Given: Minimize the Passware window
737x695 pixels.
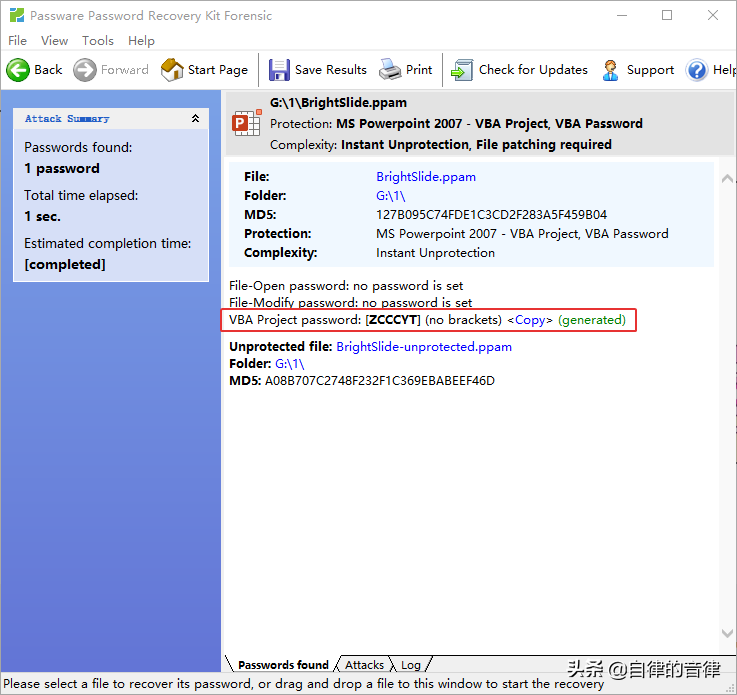Looking at the screenshot, I should tap(622, 15).
